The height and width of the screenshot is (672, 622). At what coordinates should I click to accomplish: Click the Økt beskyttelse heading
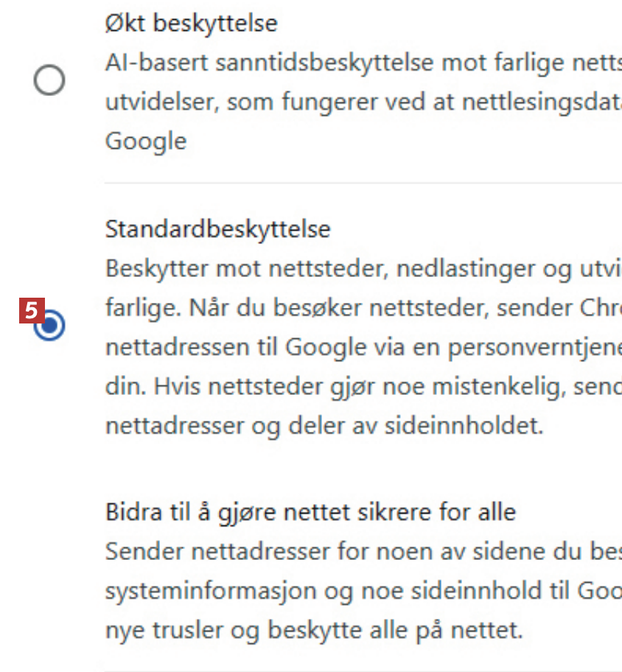(x=192, y=24)
